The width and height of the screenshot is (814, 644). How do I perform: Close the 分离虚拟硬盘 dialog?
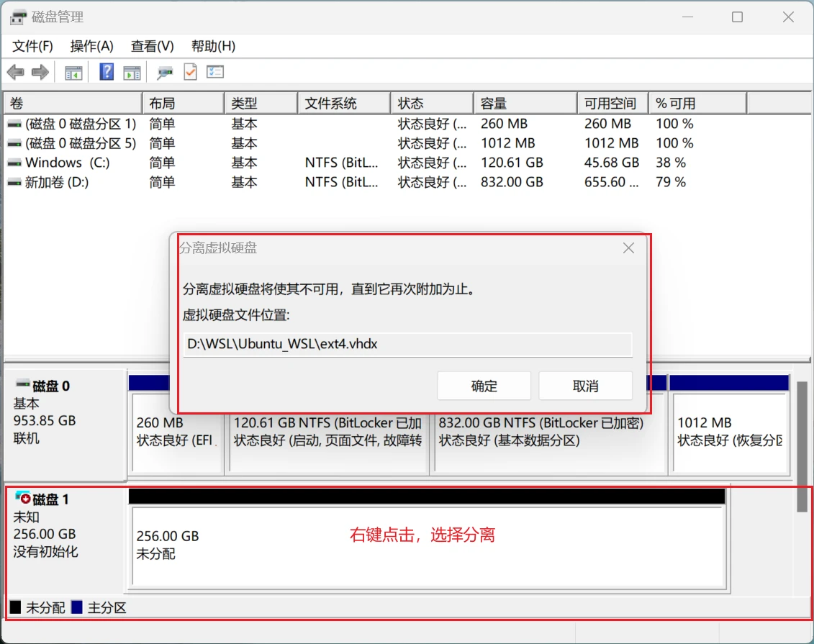(x=628, y=248)
